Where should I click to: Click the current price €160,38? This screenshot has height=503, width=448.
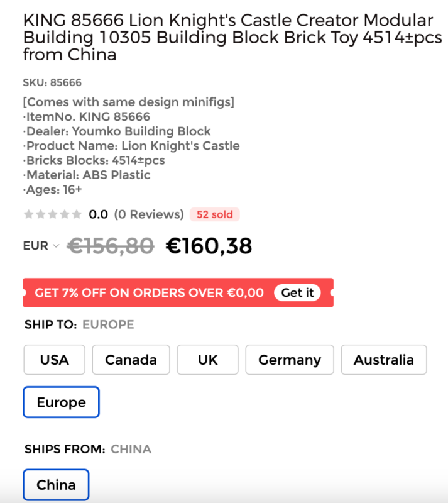pyautogui.click(x=209, y=246)
